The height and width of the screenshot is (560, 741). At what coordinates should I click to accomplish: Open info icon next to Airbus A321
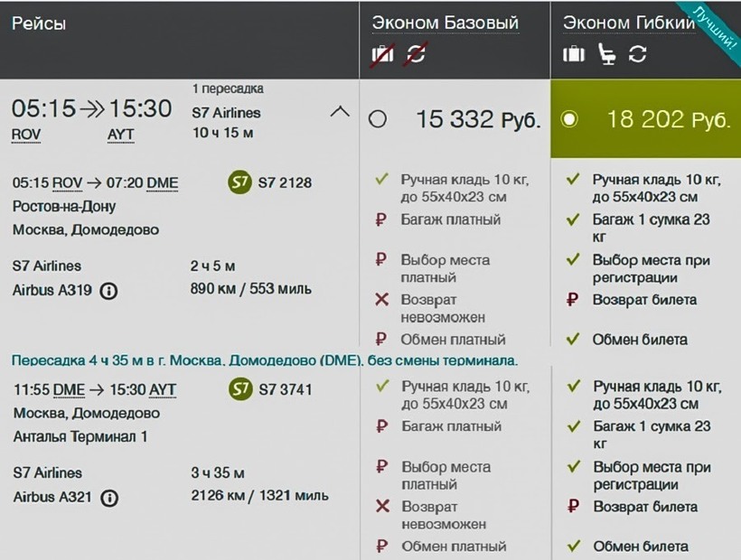pyautogui.click(x=109, y=498)
